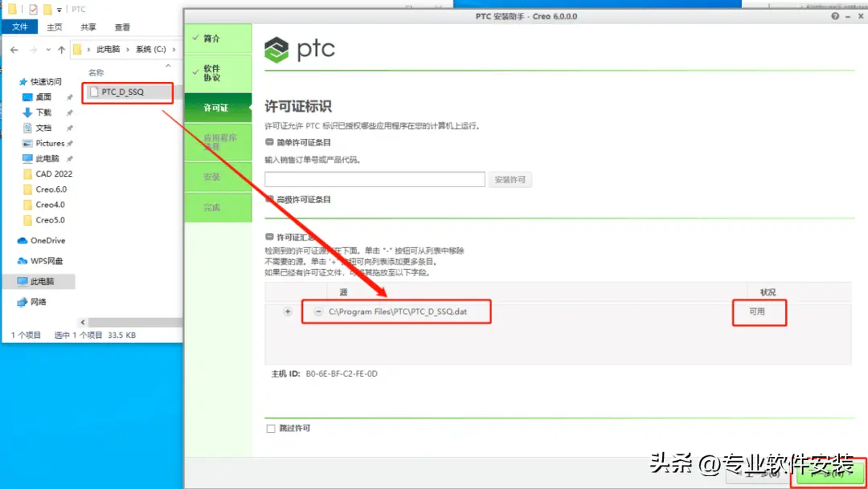868x489 pixels.
Task: Select 许可证 installer step
Action: [218, 108]
